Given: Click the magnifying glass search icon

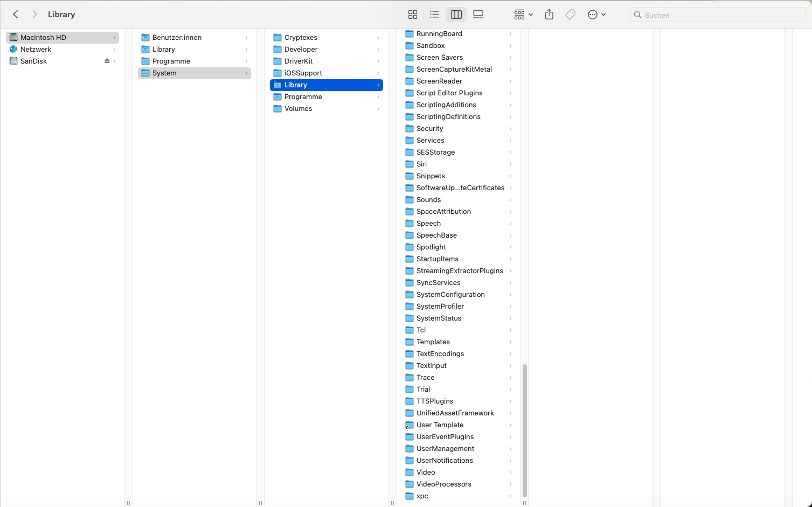Looking at the screenshot, I should 638,15.
